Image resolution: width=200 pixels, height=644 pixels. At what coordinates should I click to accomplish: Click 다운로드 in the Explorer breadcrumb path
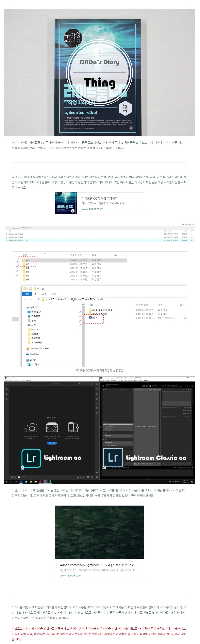point(63,299)
